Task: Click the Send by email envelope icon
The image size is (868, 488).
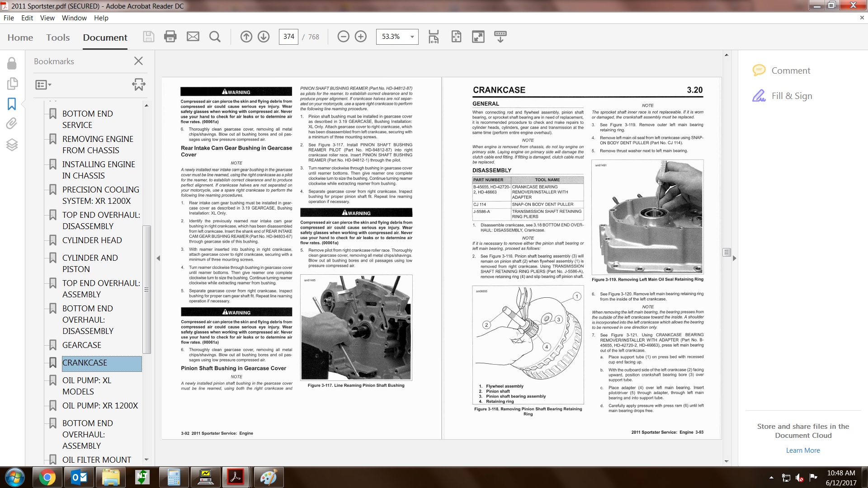Action: [x=193, y=37]
